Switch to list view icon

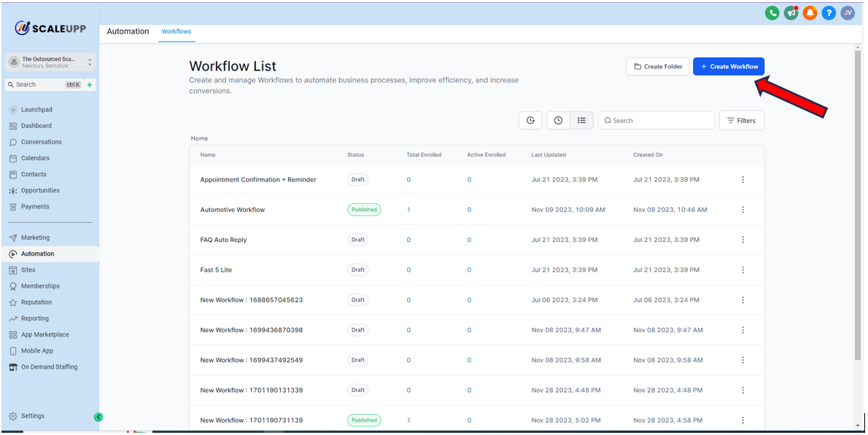[x=581, y=120]
